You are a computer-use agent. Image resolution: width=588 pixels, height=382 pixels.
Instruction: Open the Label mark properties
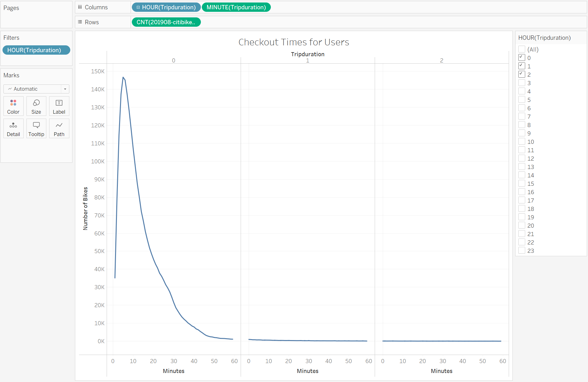pos(59,106)
